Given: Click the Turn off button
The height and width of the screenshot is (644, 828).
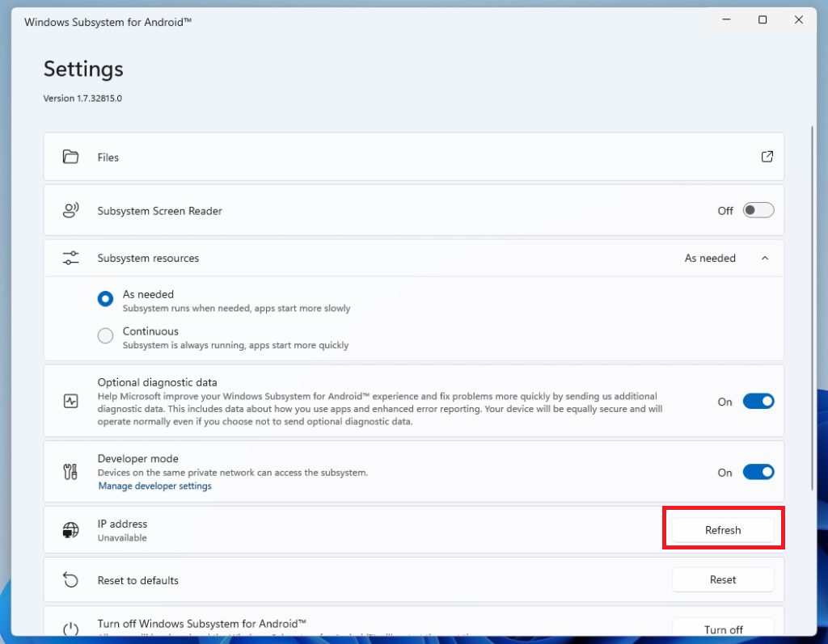Looking at the screenshot, I should [x=723, y=629].
